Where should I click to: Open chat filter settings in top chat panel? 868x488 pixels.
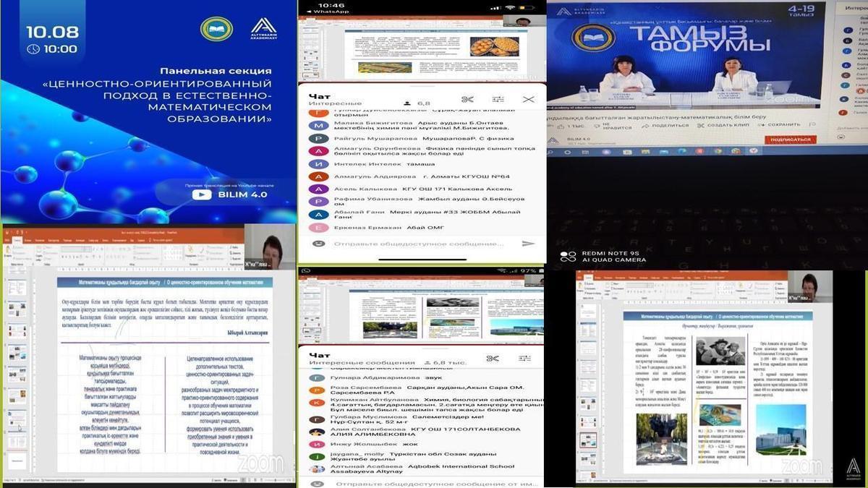click(x=499, y=100)
